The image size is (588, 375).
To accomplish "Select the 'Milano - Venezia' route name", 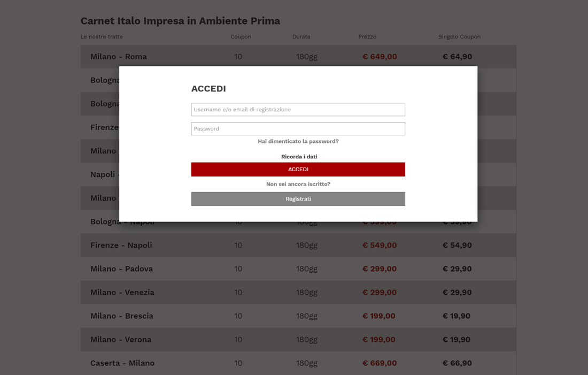I will click(x=122, y=293).
